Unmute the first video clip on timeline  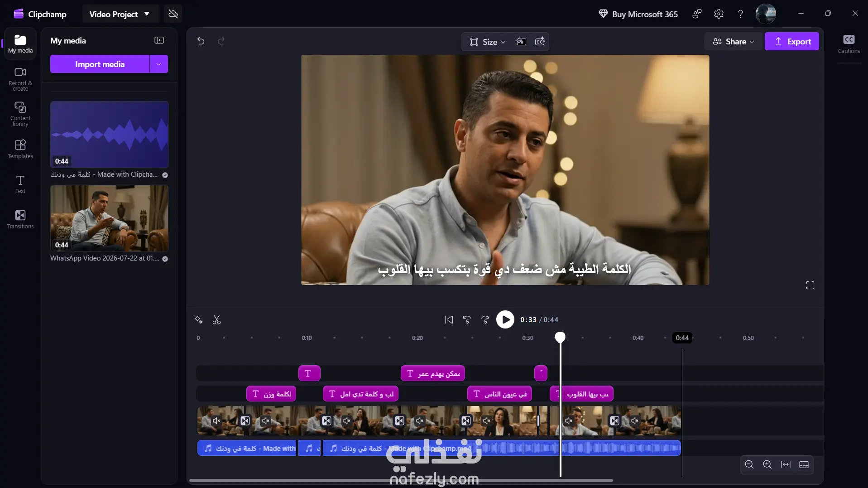point(216,420)
